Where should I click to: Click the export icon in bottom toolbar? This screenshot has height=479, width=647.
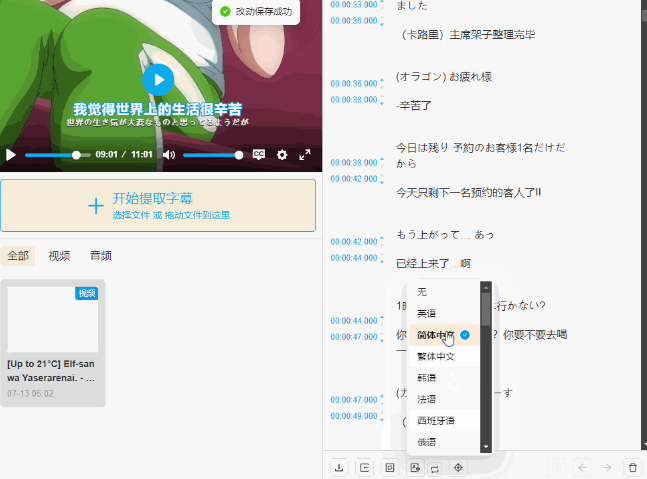point(364,467)
